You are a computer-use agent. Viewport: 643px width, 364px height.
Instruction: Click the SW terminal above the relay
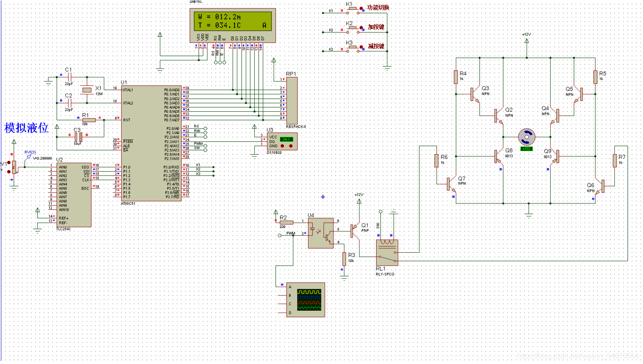tap(381, 211)
